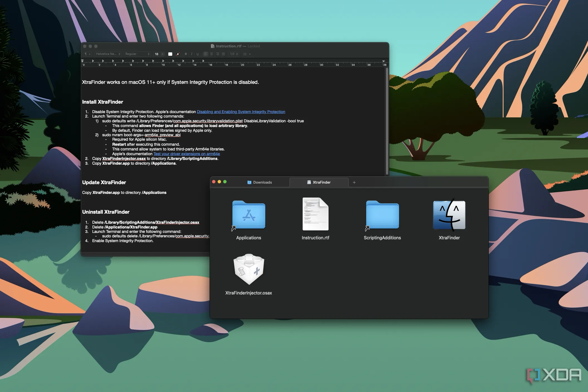Select the Instruction.rtf document icon

pos(315,214)
